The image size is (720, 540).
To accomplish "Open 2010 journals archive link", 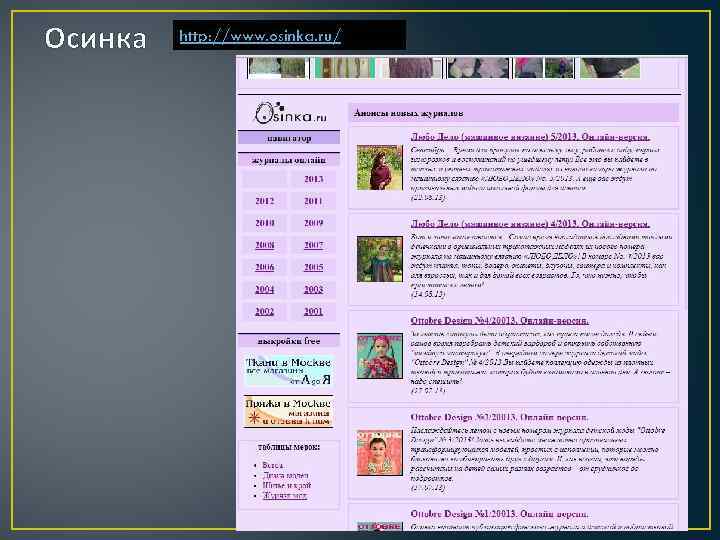I will pyautogui.click(x=264, y=223).
